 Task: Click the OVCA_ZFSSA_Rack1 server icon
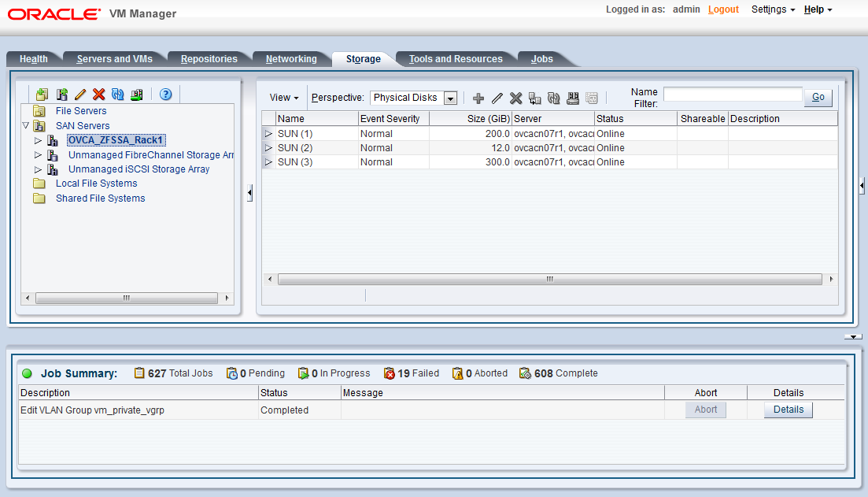[x=53, y=141]
